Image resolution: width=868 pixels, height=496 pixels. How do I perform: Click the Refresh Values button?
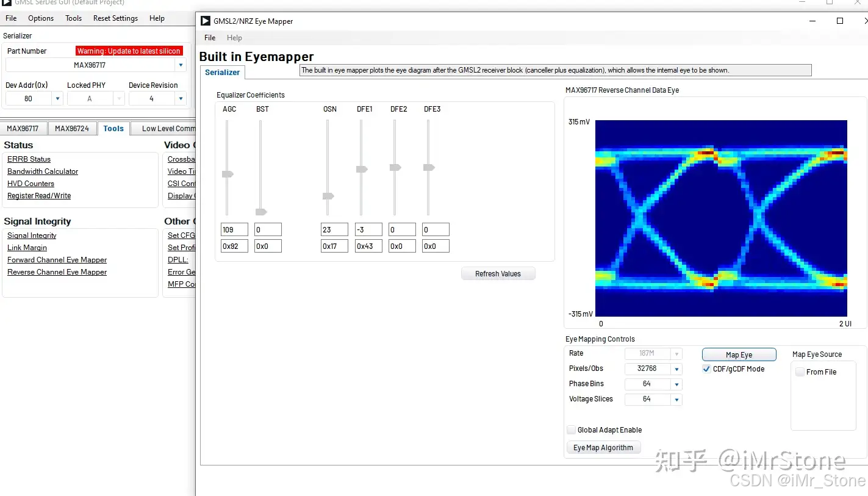click(498, 274)
